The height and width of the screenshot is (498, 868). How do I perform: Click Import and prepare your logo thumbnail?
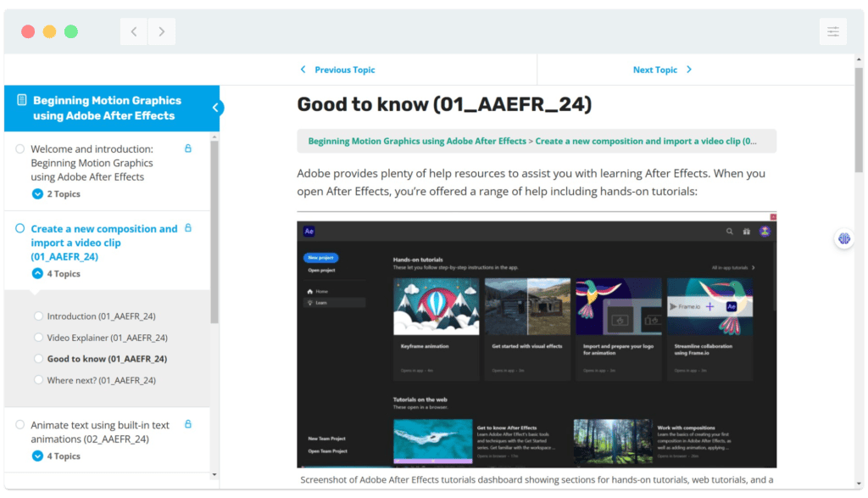pos(618,306)
